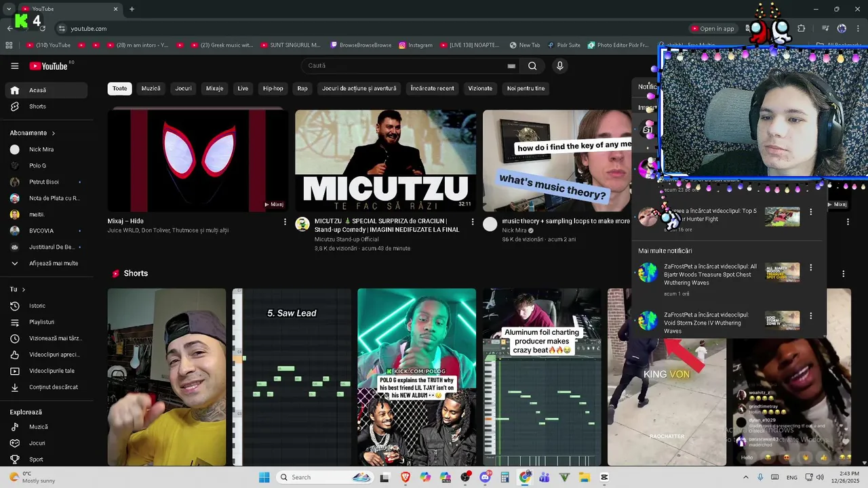View site information icon in address bar

coord(62,28)
